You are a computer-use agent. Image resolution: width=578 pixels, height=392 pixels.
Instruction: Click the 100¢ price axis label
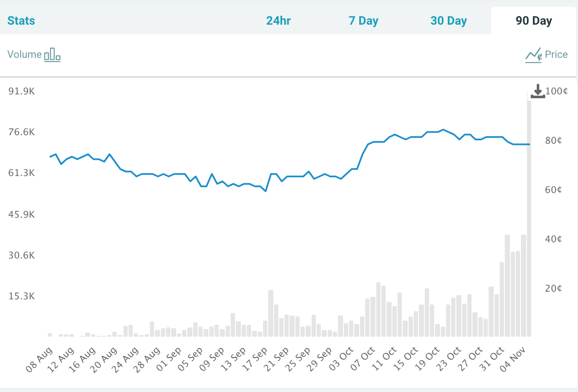[x=556, y=91]
